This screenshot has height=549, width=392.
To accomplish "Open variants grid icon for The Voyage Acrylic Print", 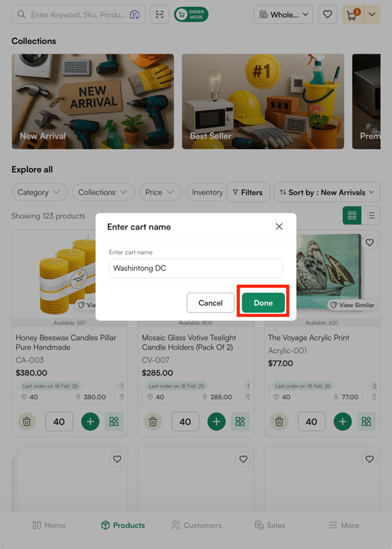I will point(367,422).
